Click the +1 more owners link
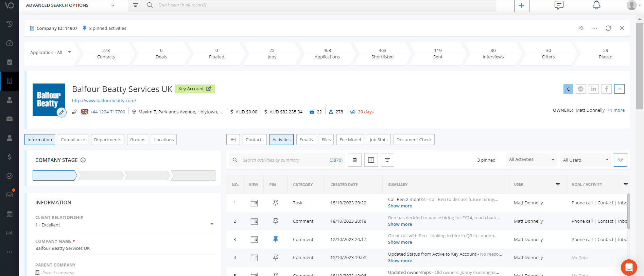The height and width of the screenshot is (276, 644). point(616,110)
